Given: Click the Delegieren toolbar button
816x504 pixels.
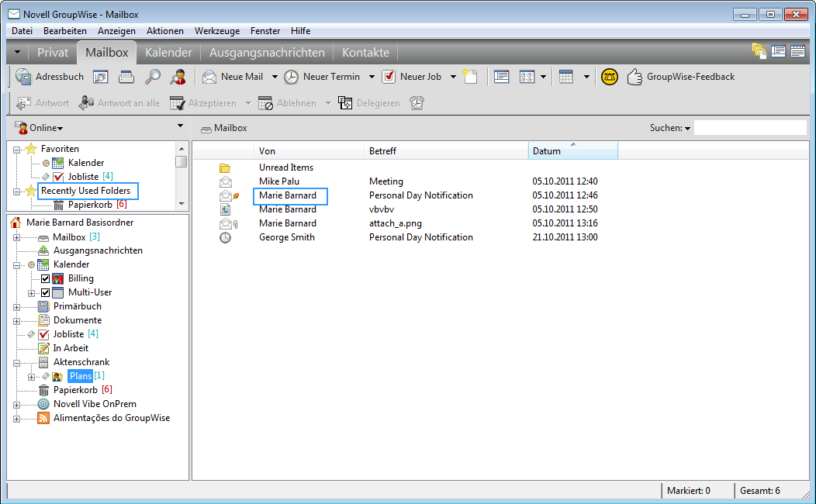Looking at the screenshot, I should (x=369, y=103).
